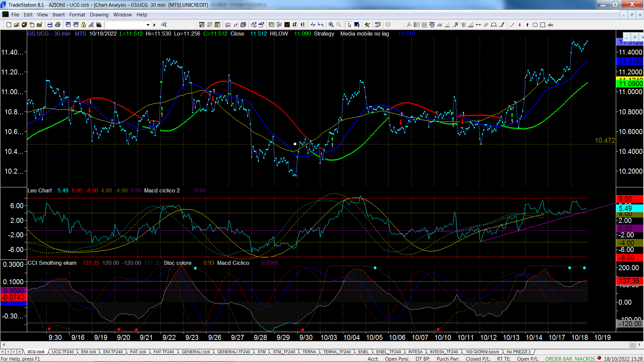The height and width of the screenshot is (362, 644).
Task: Click the Zoom In magnifier icon
Action: tap(331, 25)
